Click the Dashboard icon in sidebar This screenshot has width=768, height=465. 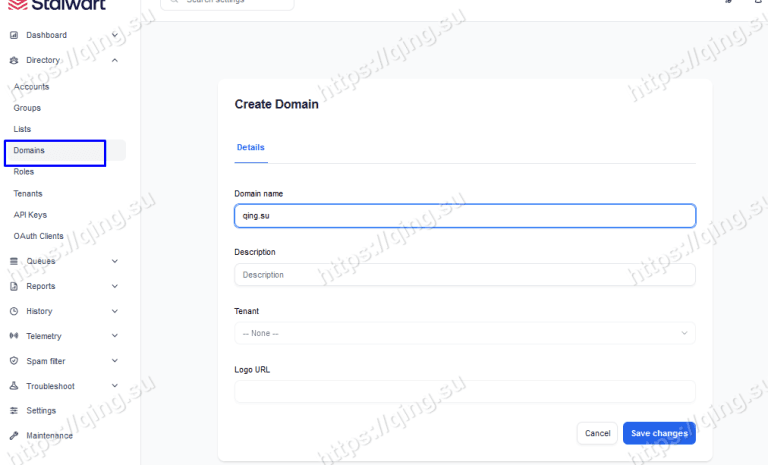14,36
